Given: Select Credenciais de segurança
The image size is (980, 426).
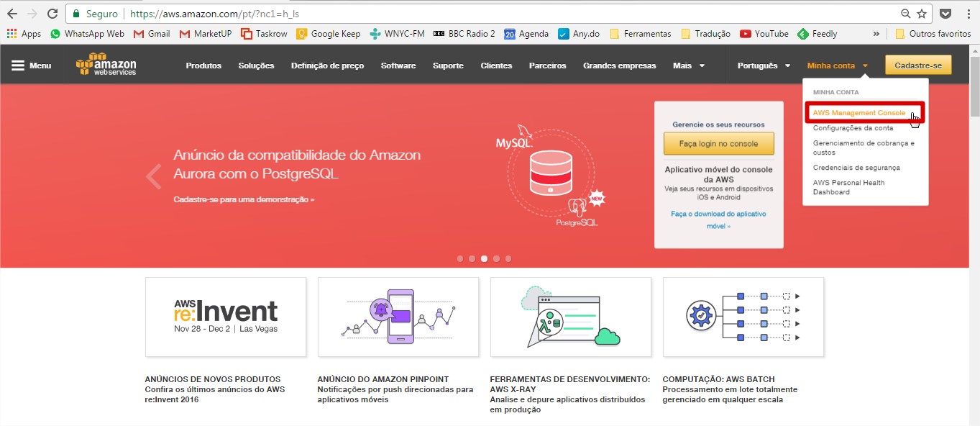Looking at the screenshot, I should (856, 168).
